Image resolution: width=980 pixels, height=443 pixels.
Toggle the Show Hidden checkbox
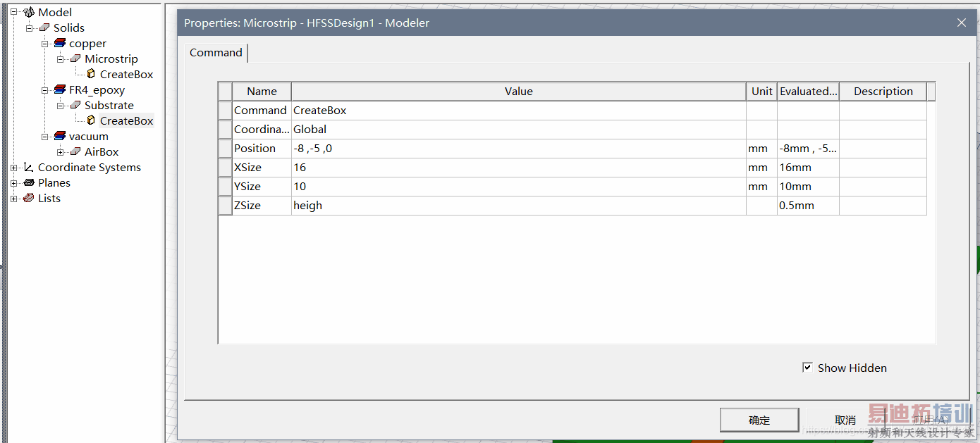(x=807, y=368)
